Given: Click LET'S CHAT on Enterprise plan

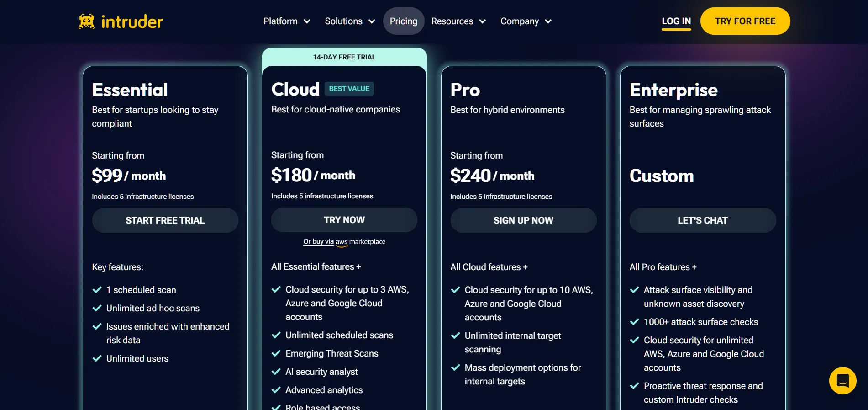Looking at the screenshot, I should tap(703, 220).
